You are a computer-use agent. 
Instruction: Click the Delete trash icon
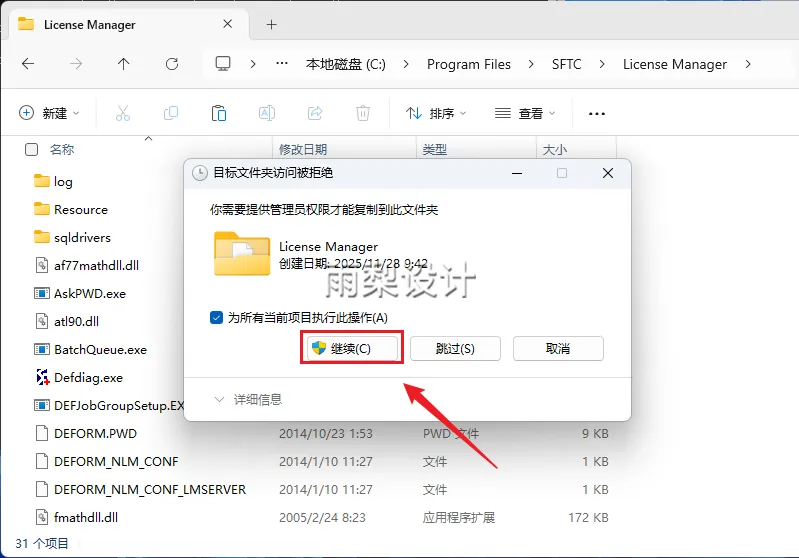click(363, 113)
